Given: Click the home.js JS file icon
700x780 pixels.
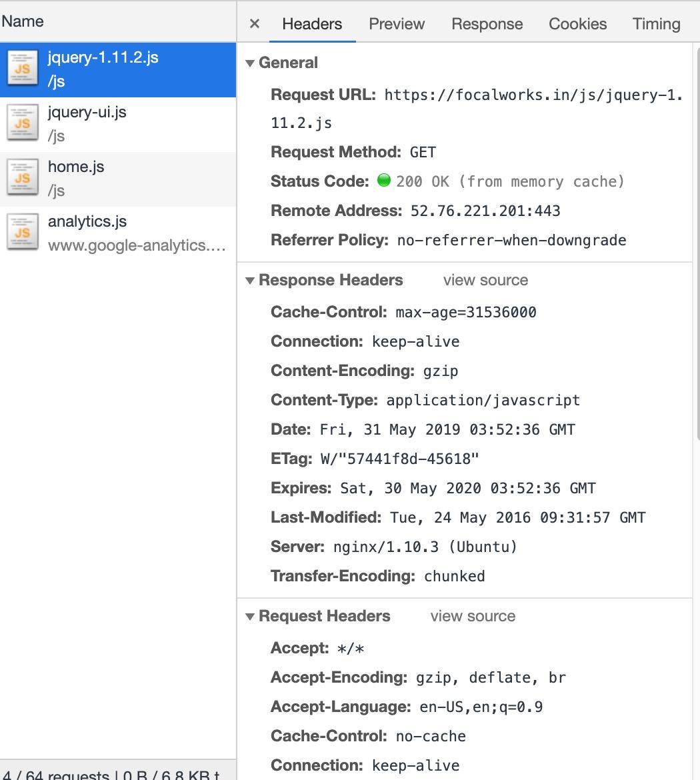Looking at the screenshot, I should (x=22, y=179).
